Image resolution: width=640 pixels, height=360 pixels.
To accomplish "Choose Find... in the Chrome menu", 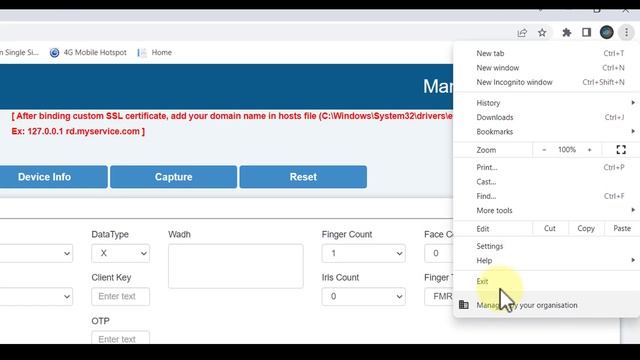I will click(547, 196).
